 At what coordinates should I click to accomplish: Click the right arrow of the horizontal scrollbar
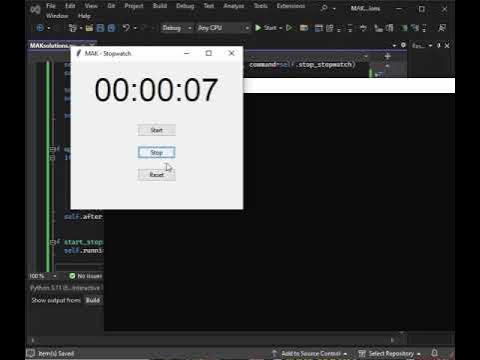[x=392, y=340]
